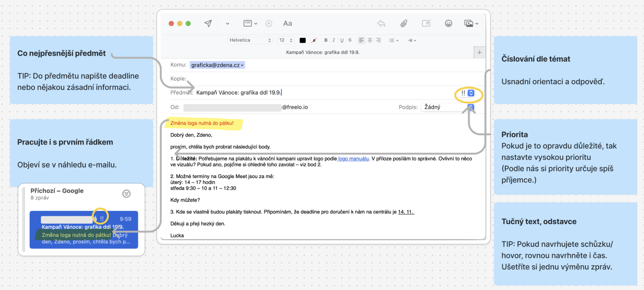This screenshot has height=290, width=644.
Task: Click the 'Co nejpřesnější předmět' heading
Action: coord(62,54)
